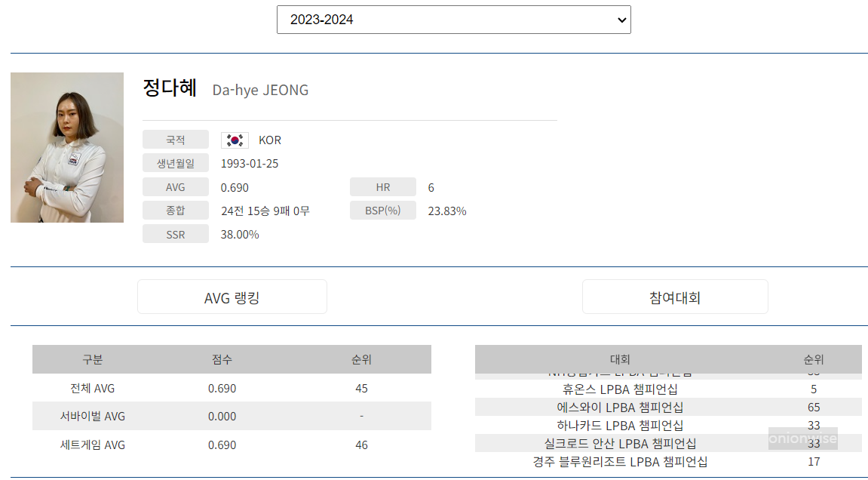Open the AVG 랭킹 panel
The width and height of the screenshot is (868, 480).
tap(232, 296)
